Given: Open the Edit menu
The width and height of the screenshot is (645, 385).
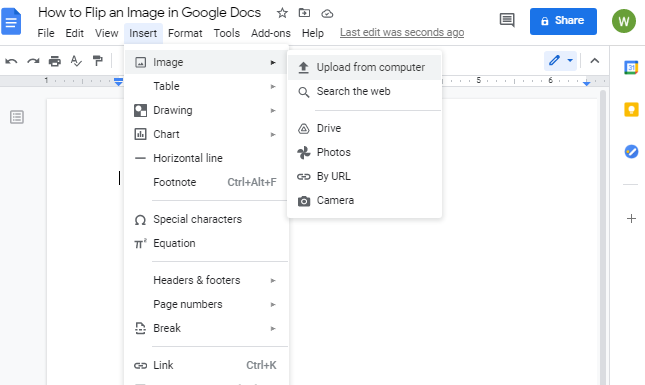Looking at the screenshot, I should click(x=74, y=33).
